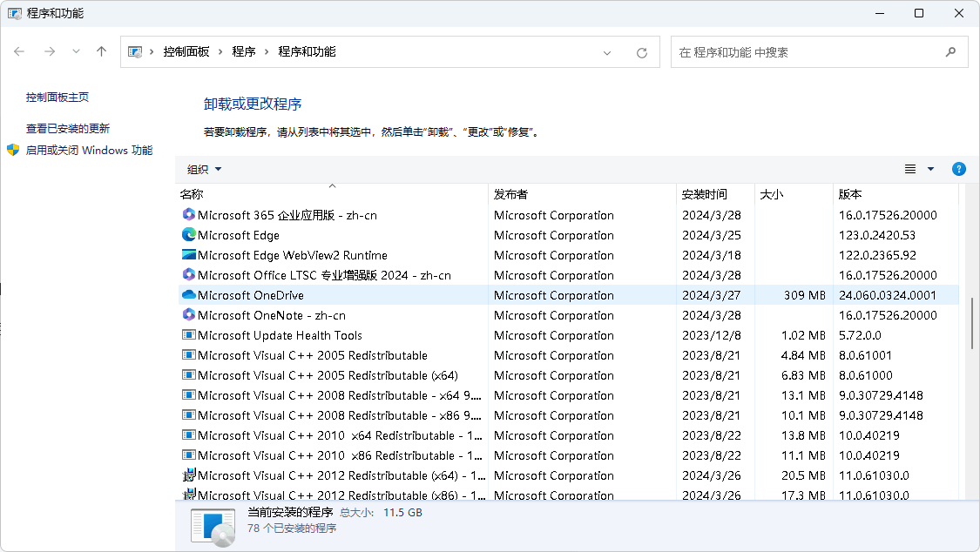Select the Microsoft OneDrive row name
This screenshot has height=552, width=980.
pyautogui.click(x=251, y=295)
